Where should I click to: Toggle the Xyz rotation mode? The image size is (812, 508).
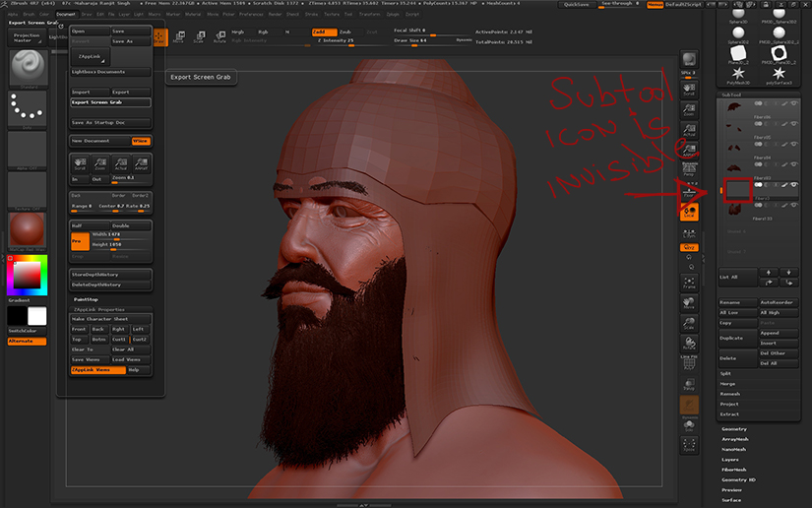pos(689,247)
